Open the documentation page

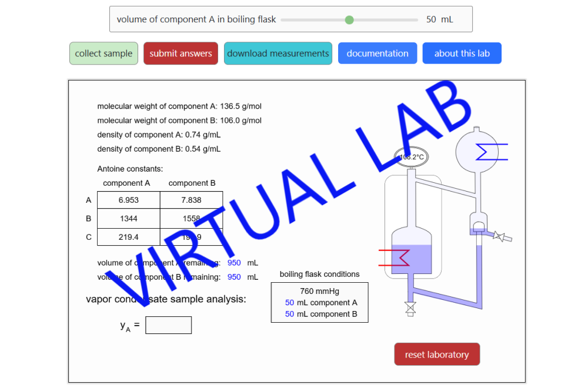tap(377, 53)
